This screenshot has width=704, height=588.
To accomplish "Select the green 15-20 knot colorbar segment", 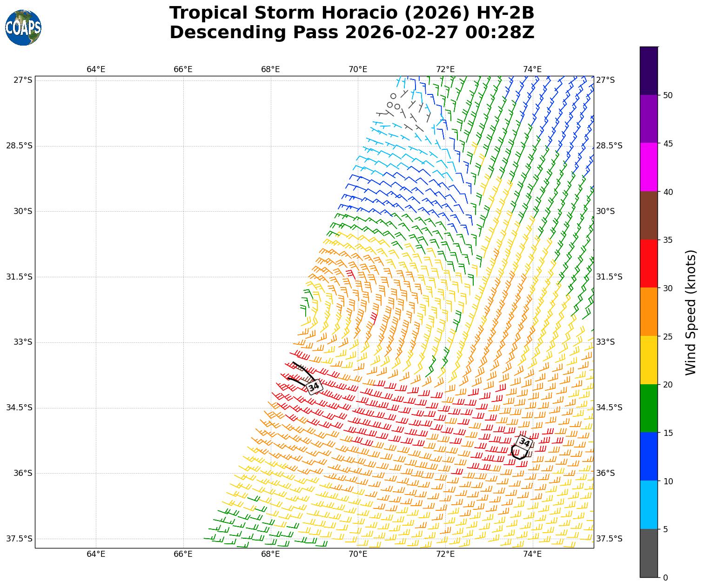I will click(649, 408).
